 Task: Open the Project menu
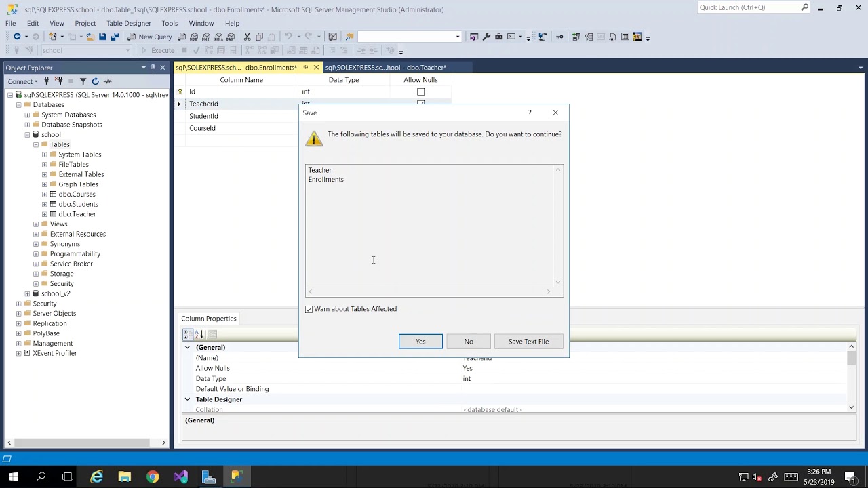(x=85, y=23)
